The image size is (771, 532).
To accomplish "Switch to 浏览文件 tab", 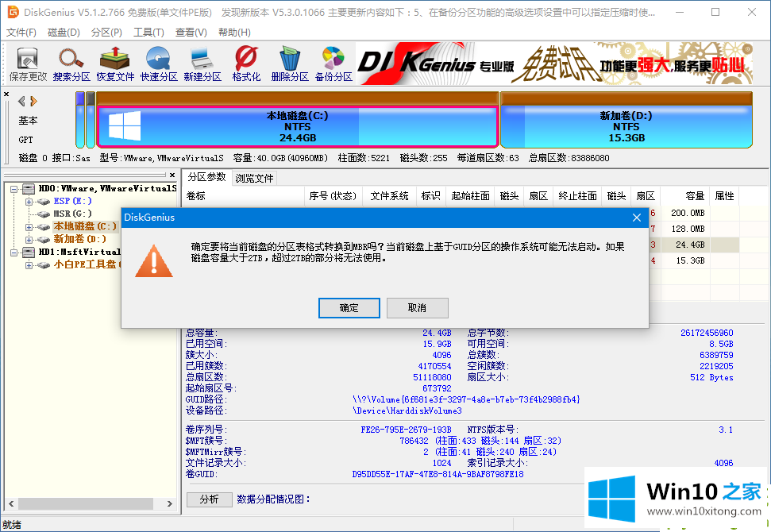I will coord(254,178).
